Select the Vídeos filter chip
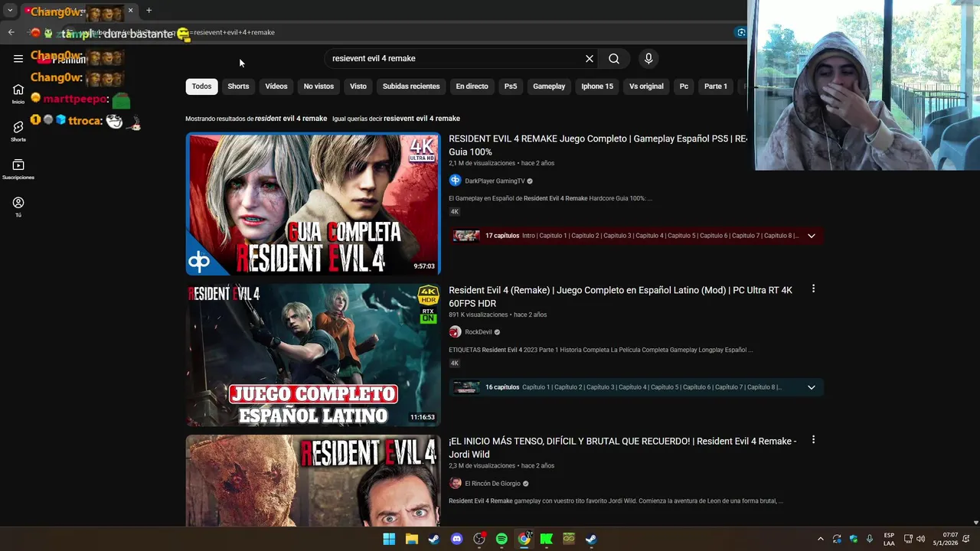Viewport: 980px width, 551px height. click(276, 86)
